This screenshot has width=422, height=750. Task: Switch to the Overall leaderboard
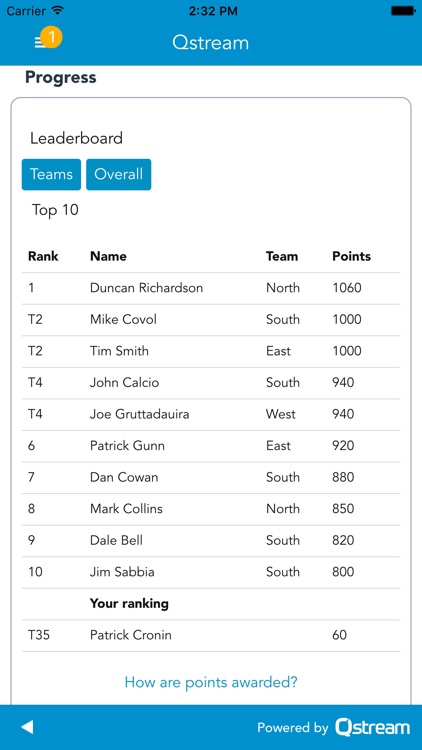point(119,174)
